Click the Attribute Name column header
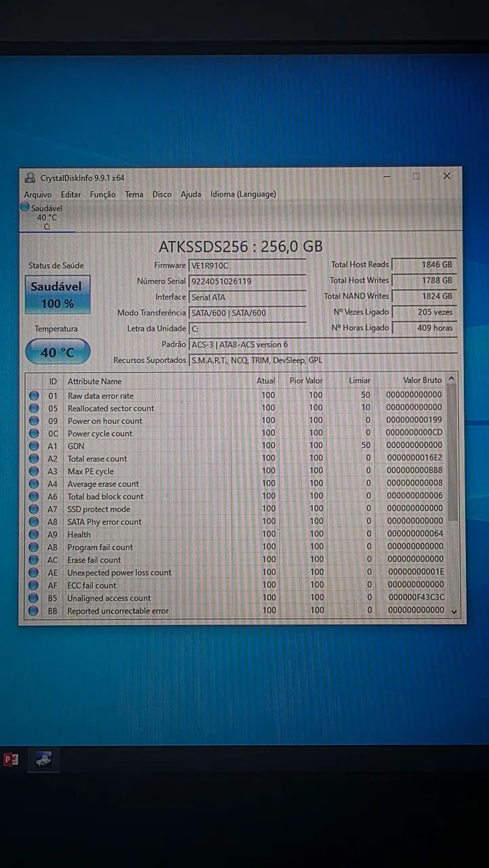489x868 pixels. point(94,381)
